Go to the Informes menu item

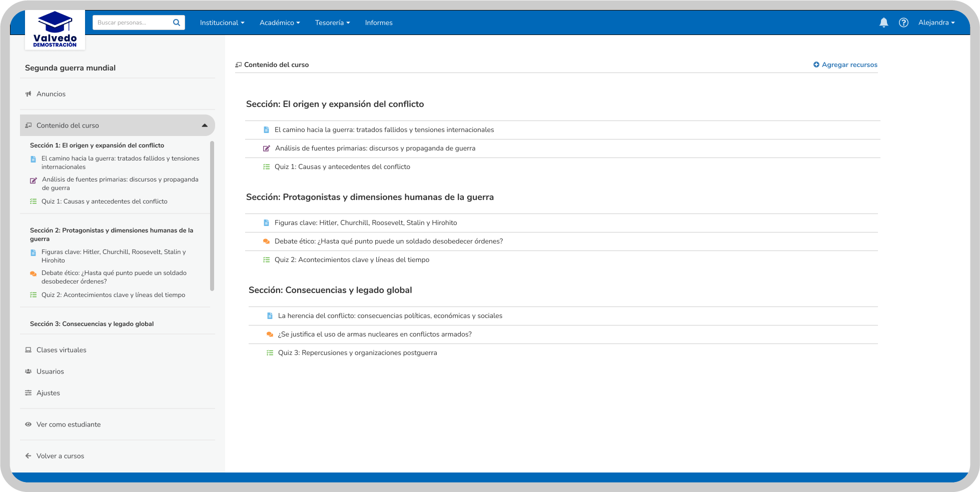coord(379,23)
